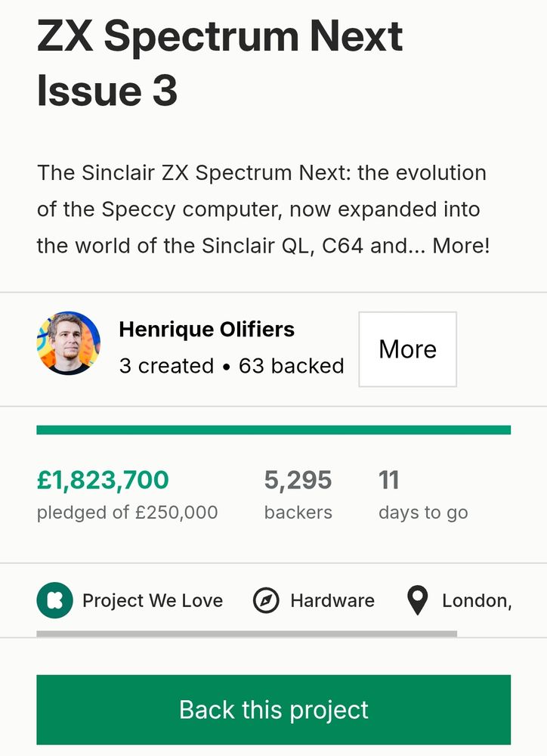Click the project description paragraph text
Image resolution: width=547 pixels, height=756 pixels.
(x=264, y=209)
